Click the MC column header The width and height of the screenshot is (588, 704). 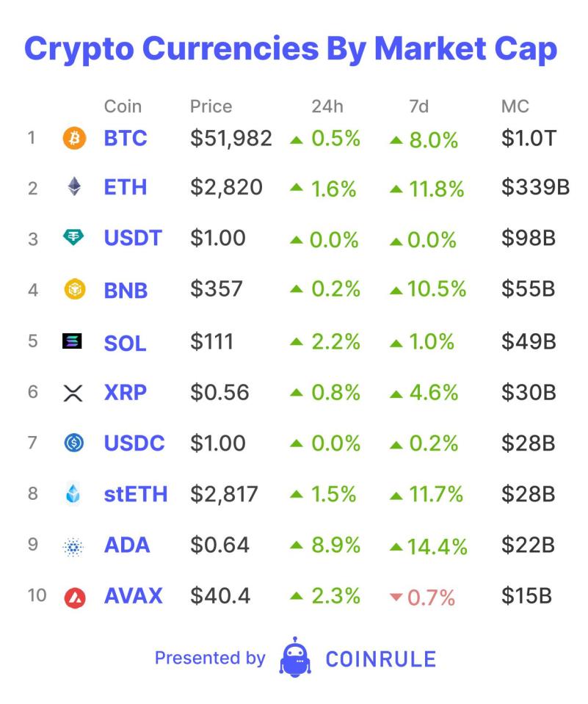tap(515, 106)
